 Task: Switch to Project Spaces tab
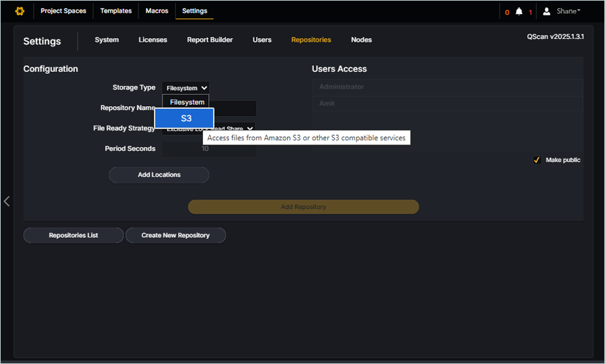point(63,11)
